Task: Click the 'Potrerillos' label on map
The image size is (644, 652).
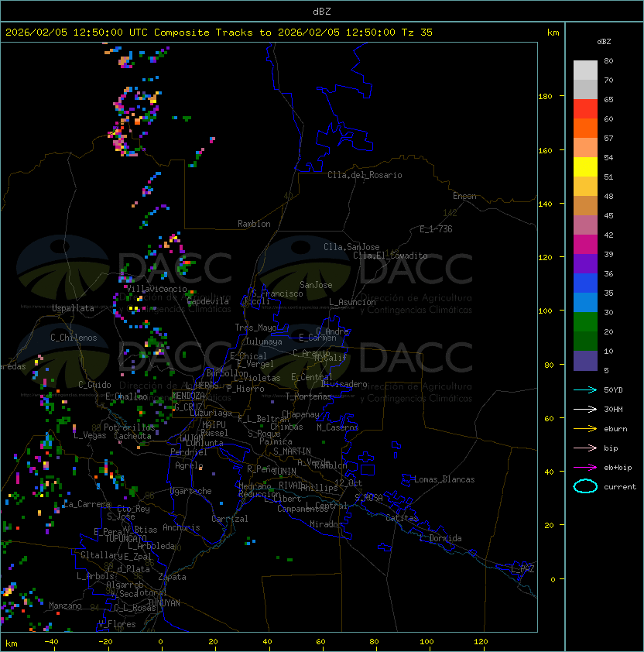Action: 129,427
